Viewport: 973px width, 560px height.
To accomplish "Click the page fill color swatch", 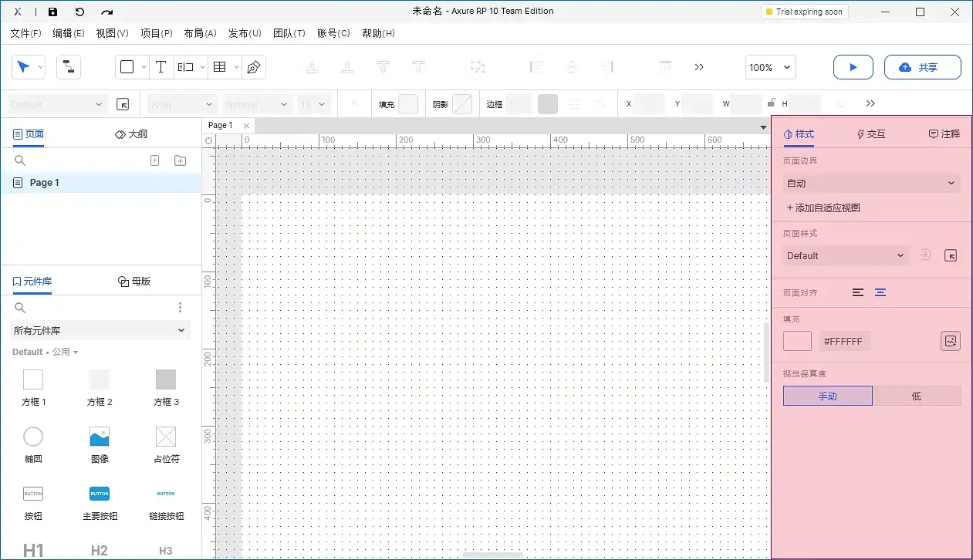I will (x=797, y=341).
